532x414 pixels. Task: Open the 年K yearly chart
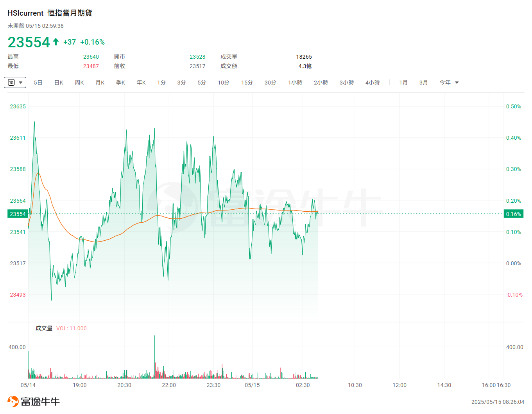141,83
